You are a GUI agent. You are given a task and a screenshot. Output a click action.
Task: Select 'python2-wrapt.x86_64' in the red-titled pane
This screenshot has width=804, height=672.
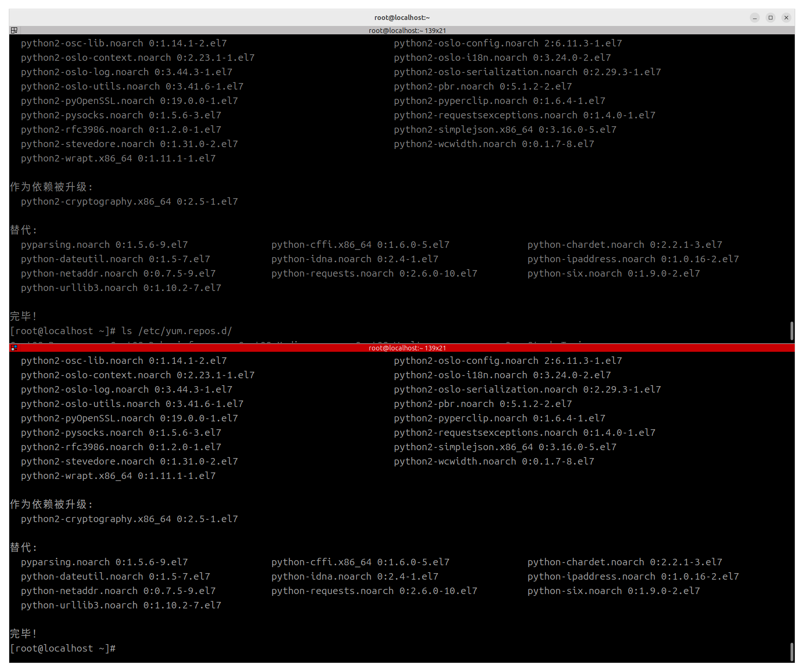coord(77,476)
